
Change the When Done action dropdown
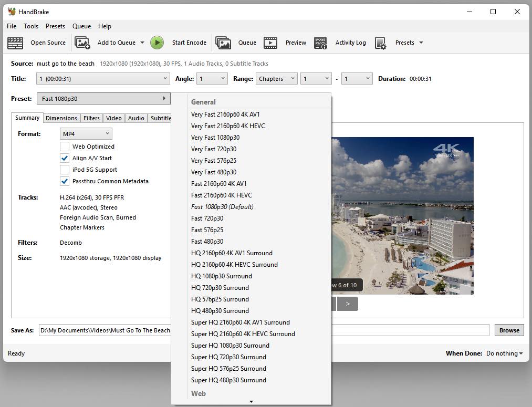pyautogui.click(x=503, y=353)
